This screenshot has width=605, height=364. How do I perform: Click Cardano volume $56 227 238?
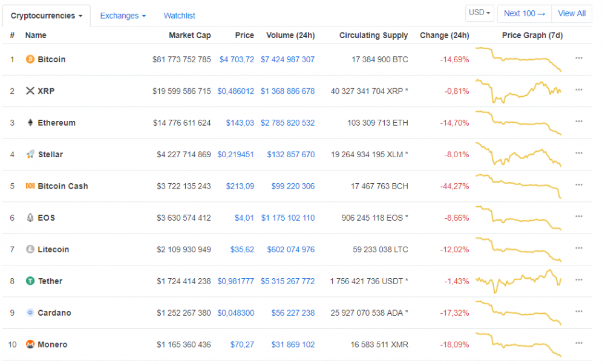(293, 313)
